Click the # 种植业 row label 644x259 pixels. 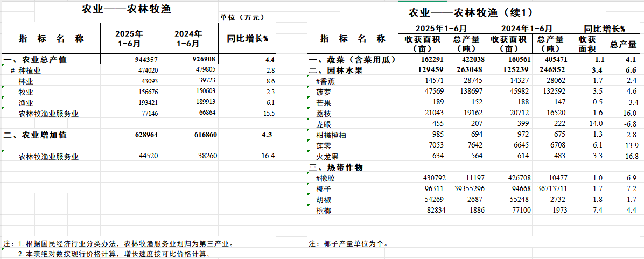[x=26, y=71]
